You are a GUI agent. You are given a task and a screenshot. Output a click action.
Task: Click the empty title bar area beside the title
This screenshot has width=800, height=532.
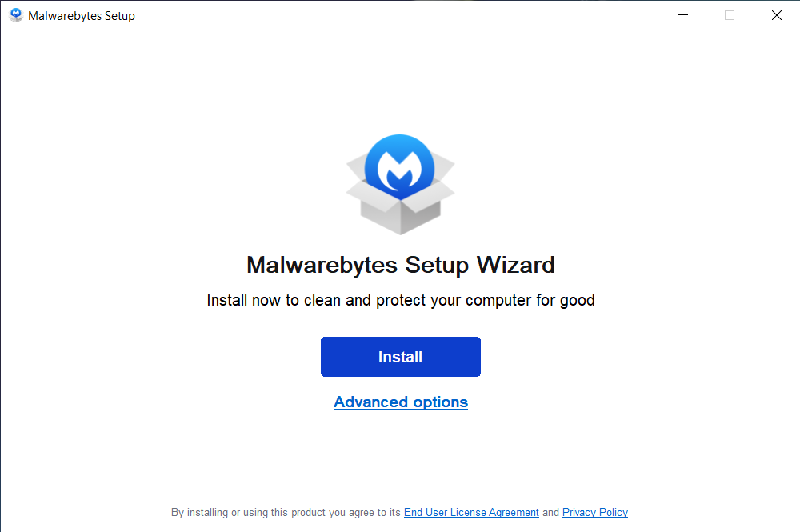[x=400, y=15]
